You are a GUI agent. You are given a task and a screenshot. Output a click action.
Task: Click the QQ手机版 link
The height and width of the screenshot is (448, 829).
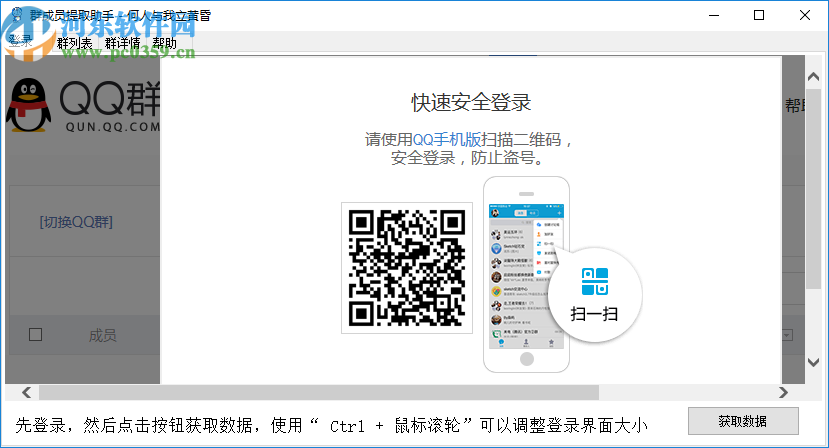[447, 140]
